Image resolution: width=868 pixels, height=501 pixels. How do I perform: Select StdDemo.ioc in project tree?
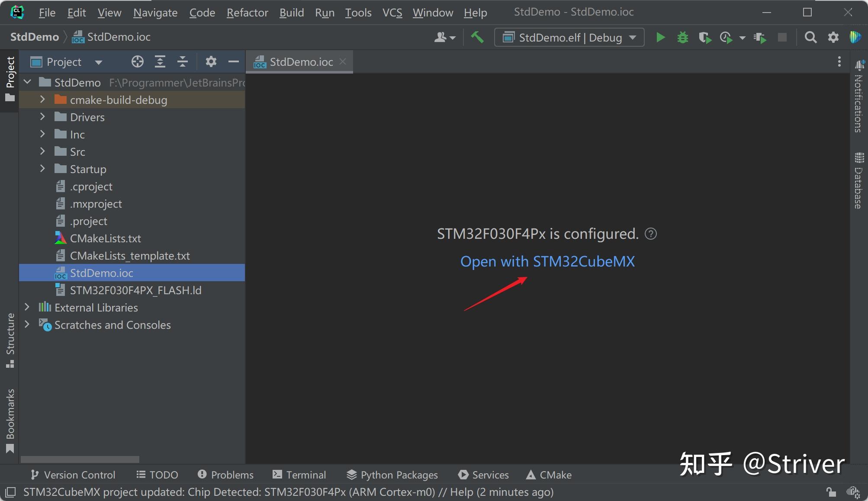click(x=132, y=273)
